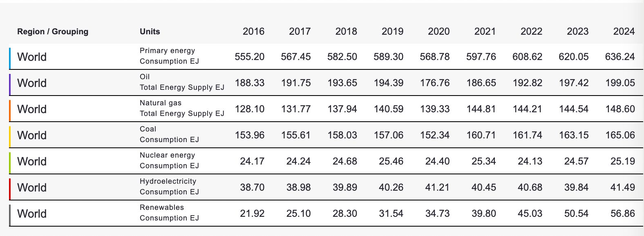Select the 2016 year column header
The width and height of the screenshot is (644, 236).
coord(253,31)
